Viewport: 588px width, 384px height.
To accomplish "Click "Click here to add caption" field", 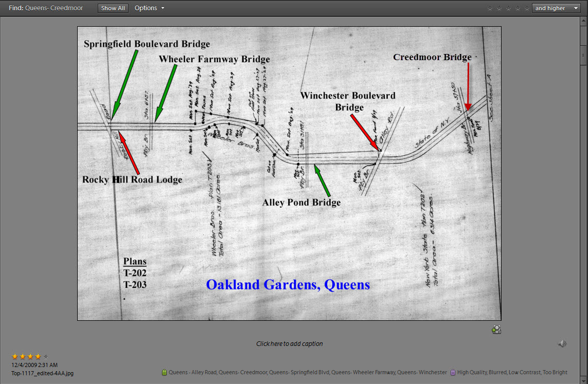I will coord(289,344).
